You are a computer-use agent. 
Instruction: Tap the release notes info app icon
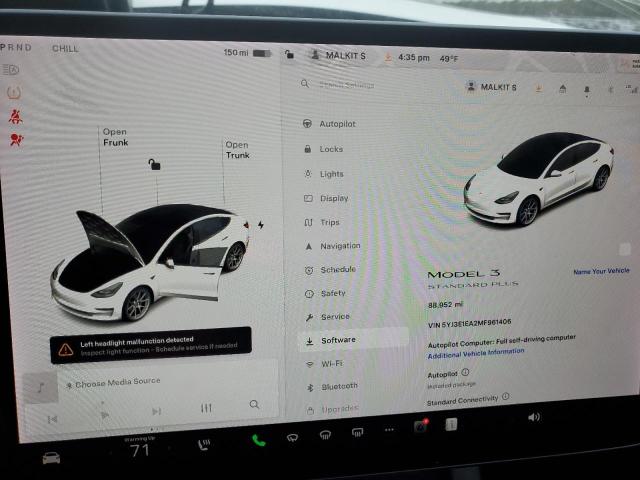coord(451,424)
